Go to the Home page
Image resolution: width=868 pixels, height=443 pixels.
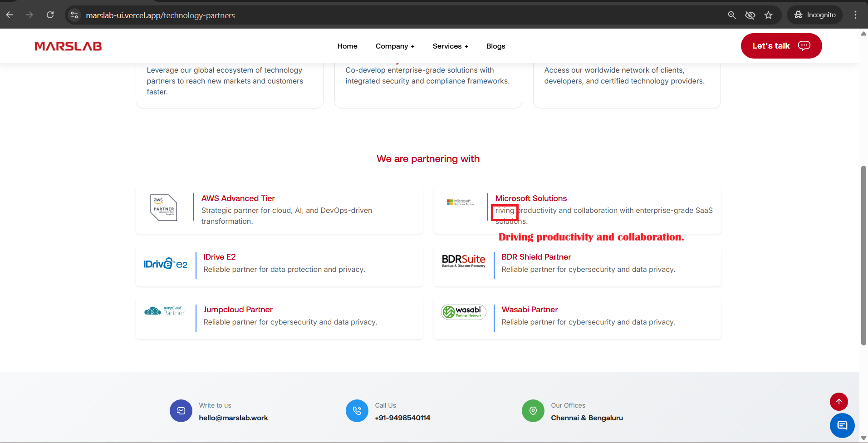[347, 46]
